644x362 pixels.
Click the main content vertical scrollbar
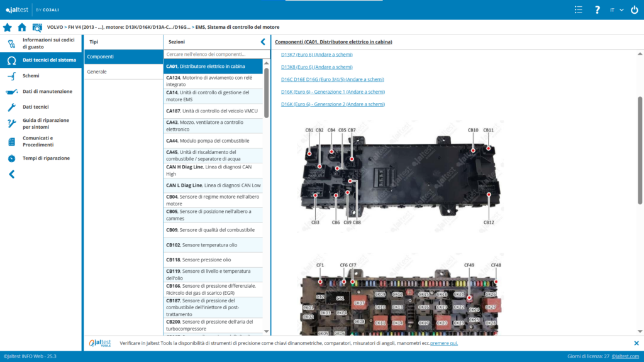(x=640, y=150)
